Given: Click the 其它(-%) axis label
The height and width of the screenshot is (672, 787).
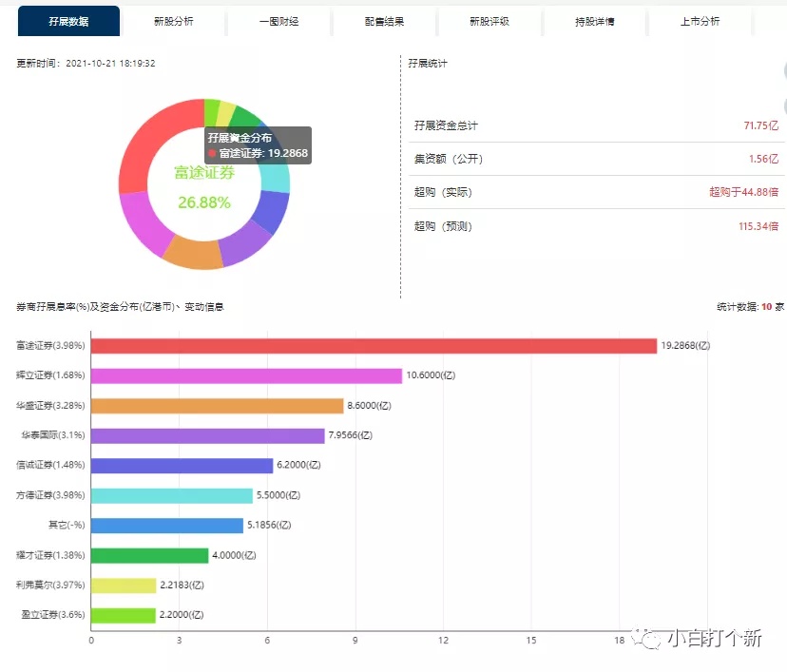Looking at the screenshot, I should pos(67,525).
